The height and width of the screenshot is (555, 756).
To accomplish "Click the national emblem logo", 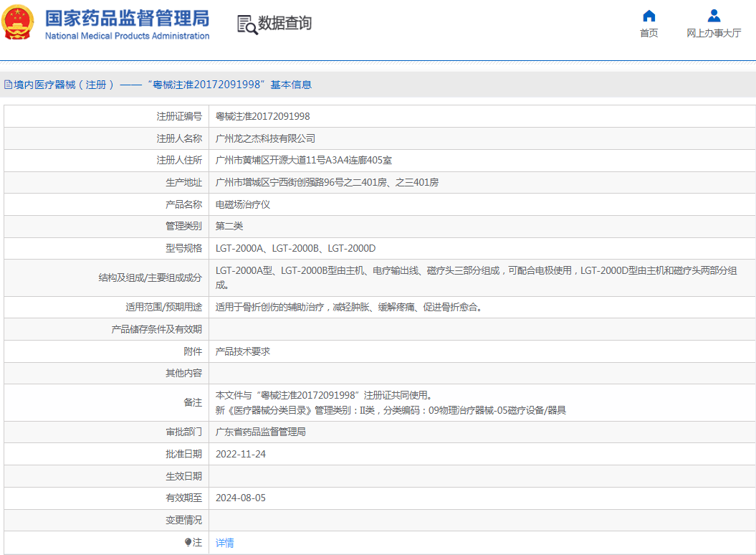I will (x=19, y=22).
